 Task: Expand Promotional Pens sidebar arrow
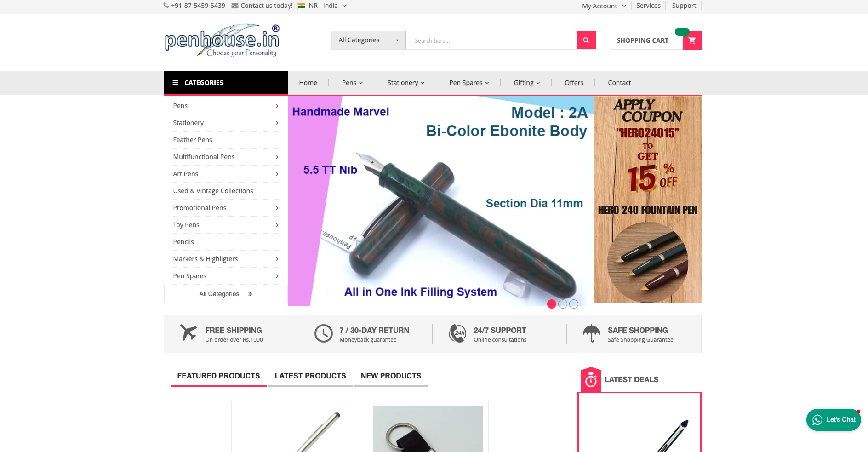coord(277,208)
